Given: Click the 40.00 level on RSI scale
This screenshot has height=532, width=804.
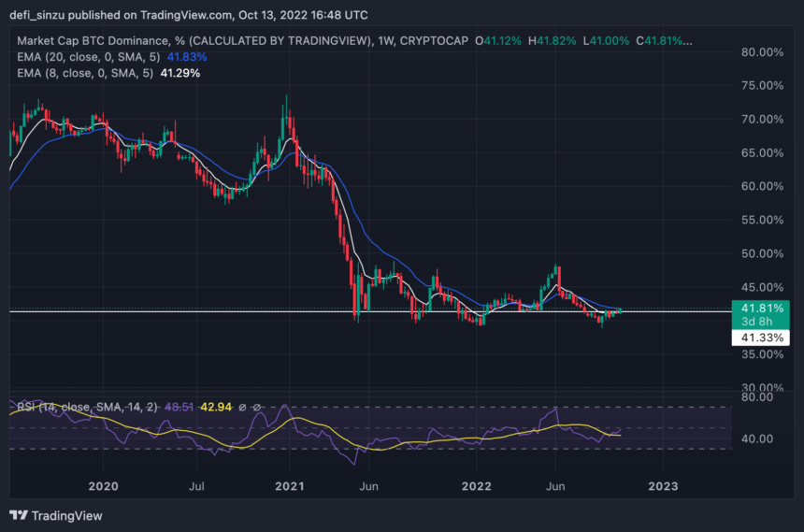Looking at the screenshot, I should tap(757, 439).
